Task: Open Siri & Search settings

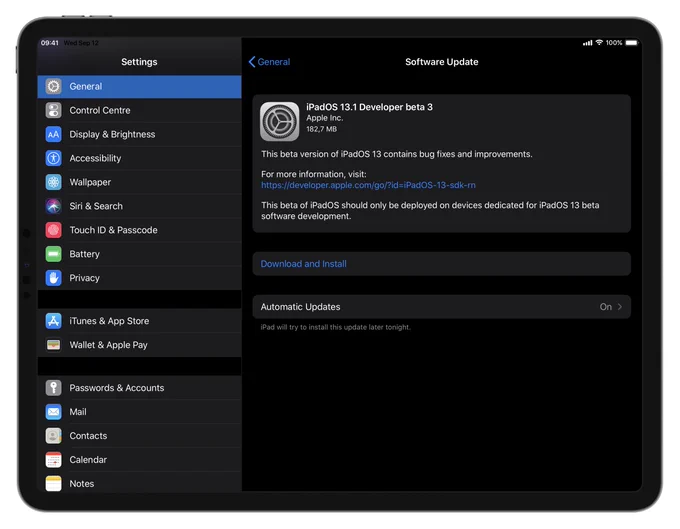Action: point(140,206)
